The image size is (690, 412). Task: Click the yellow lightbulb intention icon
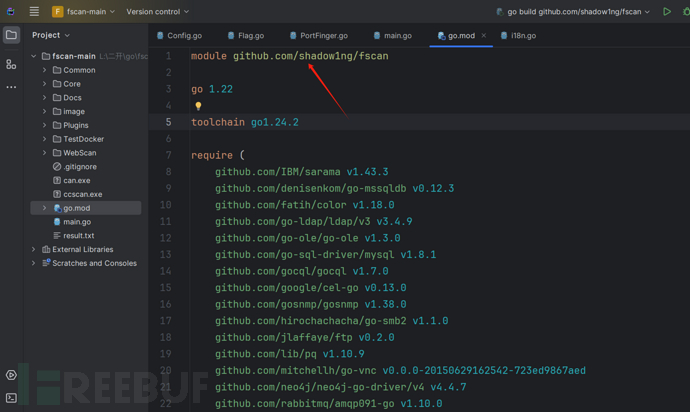[198, 106]
